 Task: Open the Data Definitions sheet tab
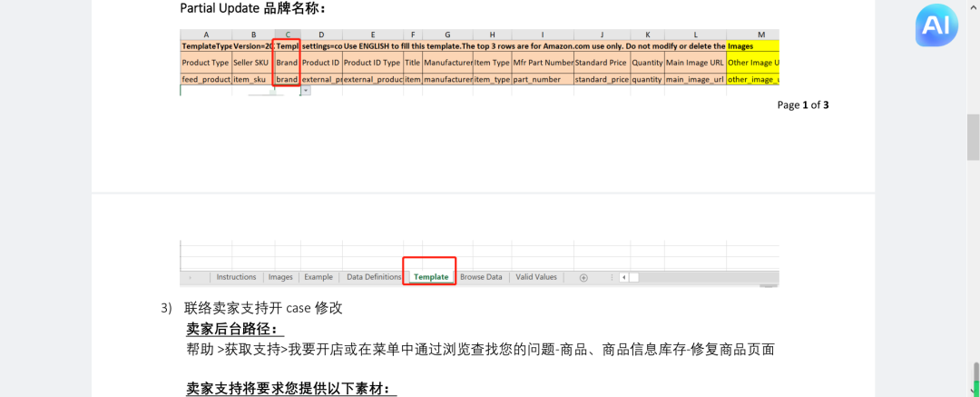pyautogui.click(x=374, y=277)
